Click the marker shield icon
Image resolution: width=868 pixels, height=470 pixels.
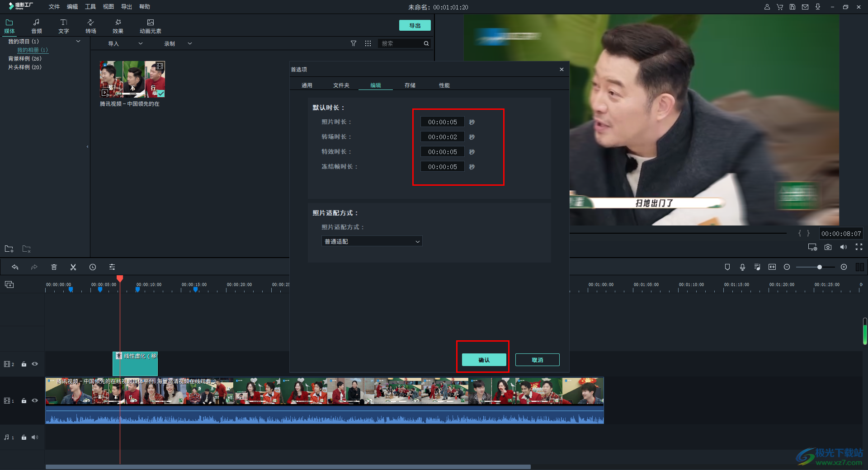pyautogui.click(x=727, y=267)
